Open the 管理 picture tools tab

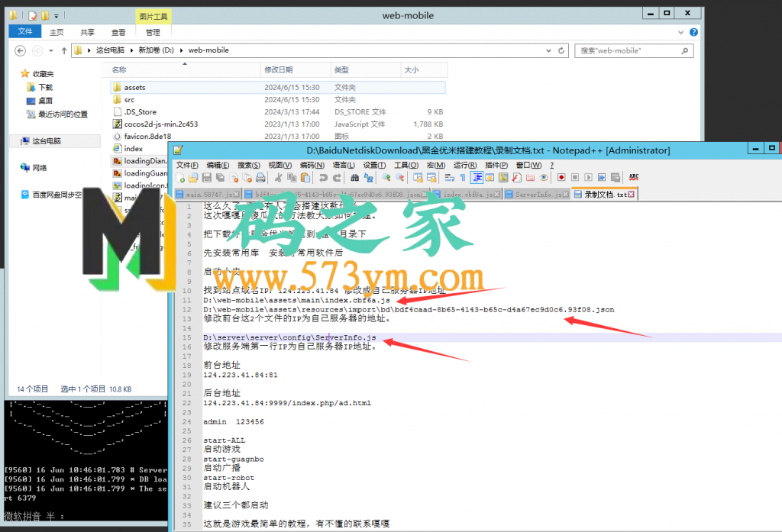click(x=153, y=32)
